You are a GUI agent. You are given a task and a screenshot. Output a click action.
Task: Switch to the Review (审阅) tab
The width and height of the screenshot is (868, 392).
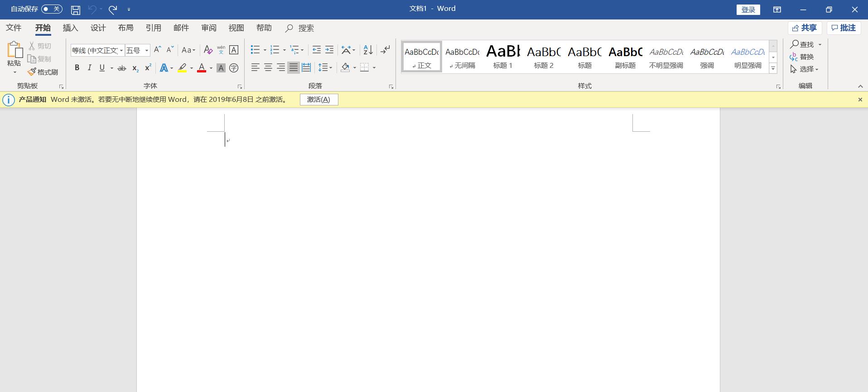[208, 28]
